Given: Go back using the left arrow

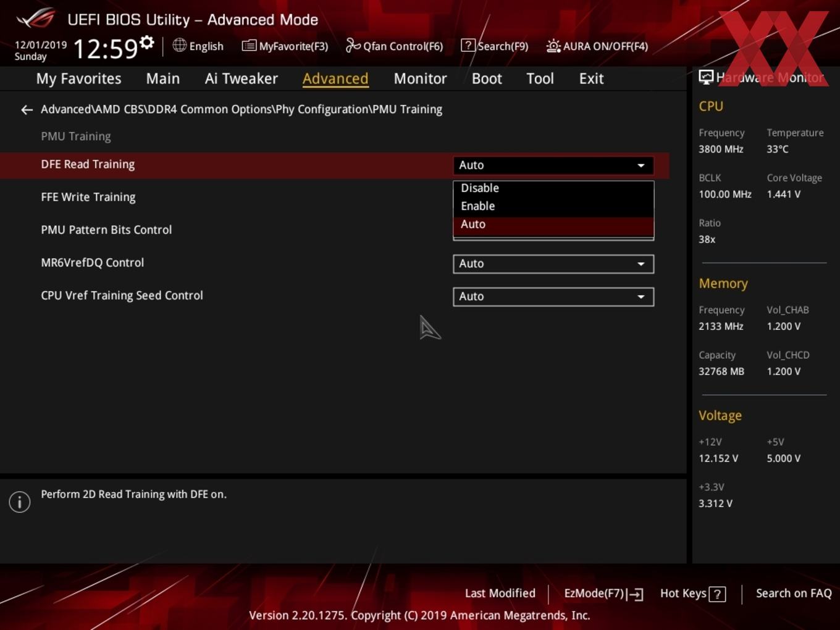Looking at the screenshot, I should tap(27, 110).
